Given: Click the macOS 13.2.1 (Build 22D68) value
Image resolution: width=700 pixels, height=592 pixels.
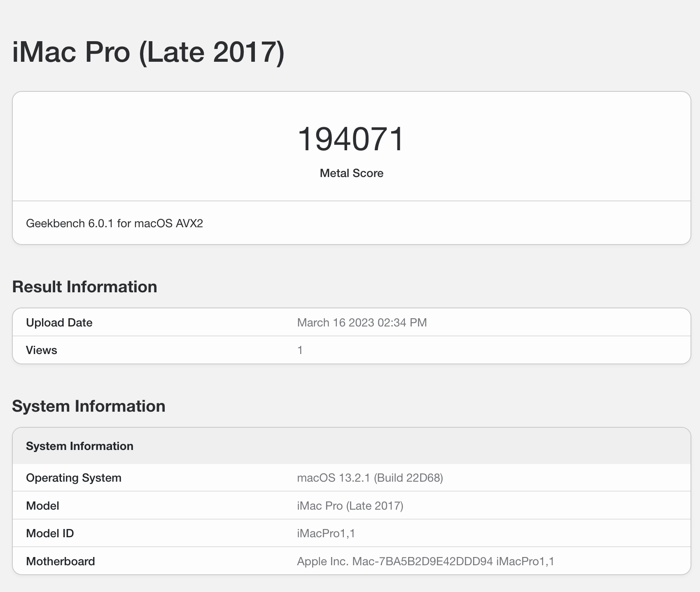Looking at the screenshot, I should [370, 478].
